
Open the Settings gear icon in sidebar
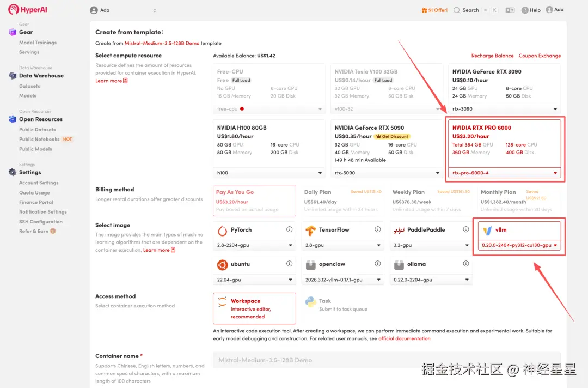click(13, 172)
